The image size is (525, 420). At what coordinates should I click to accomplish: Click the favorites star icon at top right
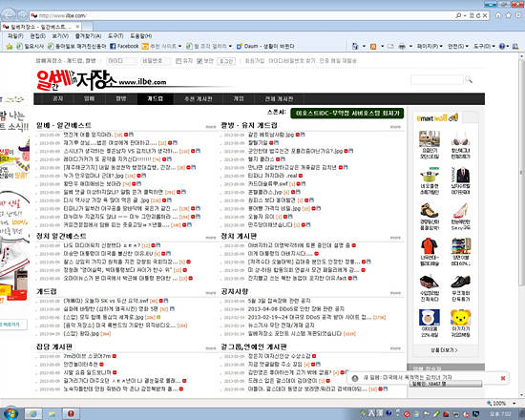coord(508,15)
